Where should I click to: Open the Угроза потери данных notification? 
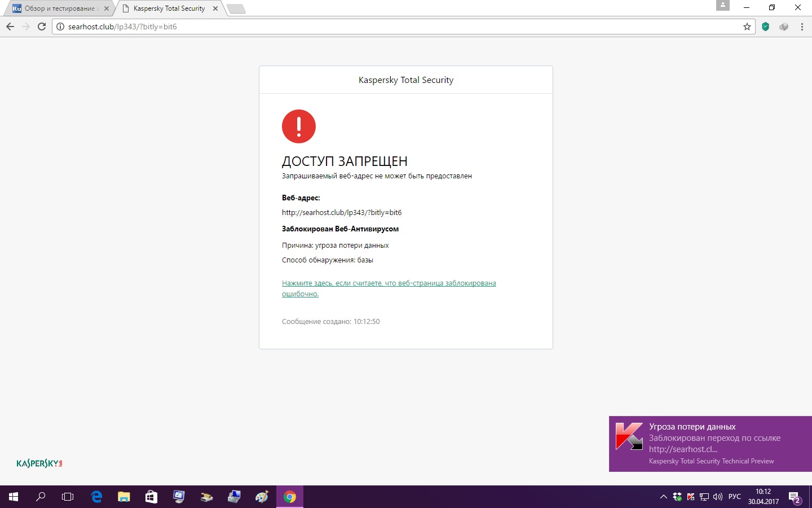pyautogui.click(x=710, y=444)
